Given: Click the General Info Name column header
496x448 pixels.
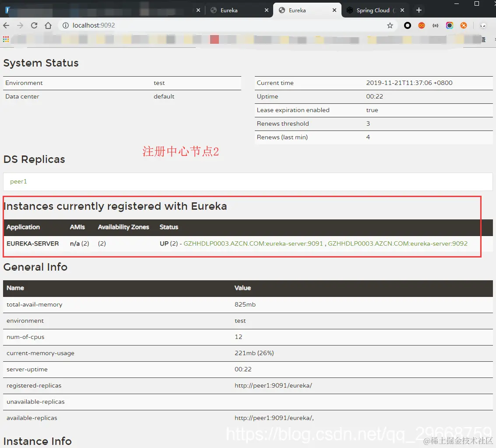Looking at the screenshot, I should click(15, 288).
